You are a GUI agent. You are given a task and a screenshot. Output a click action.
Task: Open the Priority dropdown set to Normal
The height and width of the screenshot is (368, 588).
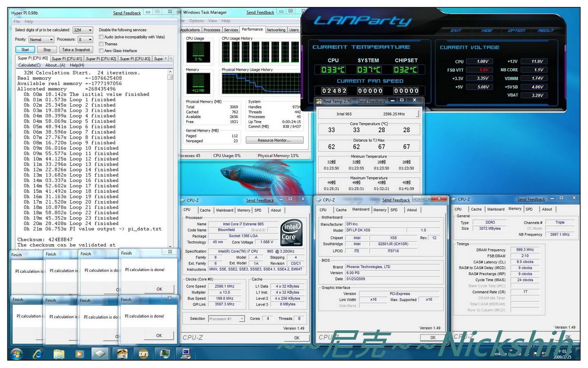(x=41, y=39)
